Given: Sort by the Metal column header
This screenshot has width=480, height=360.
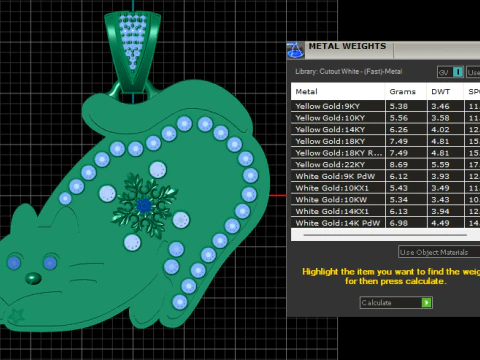Looking at the screenshot, I should 338,92.
